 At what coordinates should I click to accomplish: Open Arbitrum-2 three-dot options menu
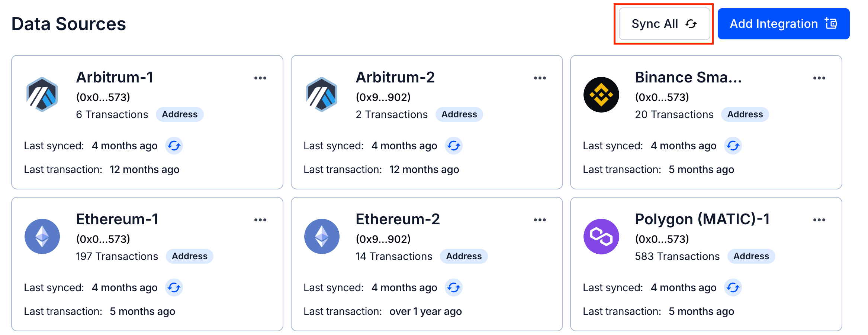click(540, 78)
